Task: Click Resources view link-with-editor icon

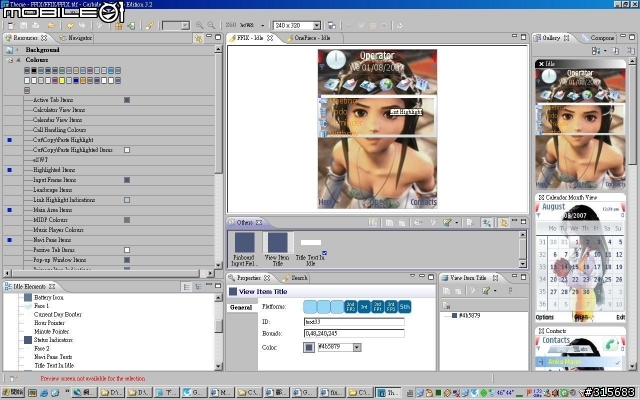Action: tap(198, 38)
